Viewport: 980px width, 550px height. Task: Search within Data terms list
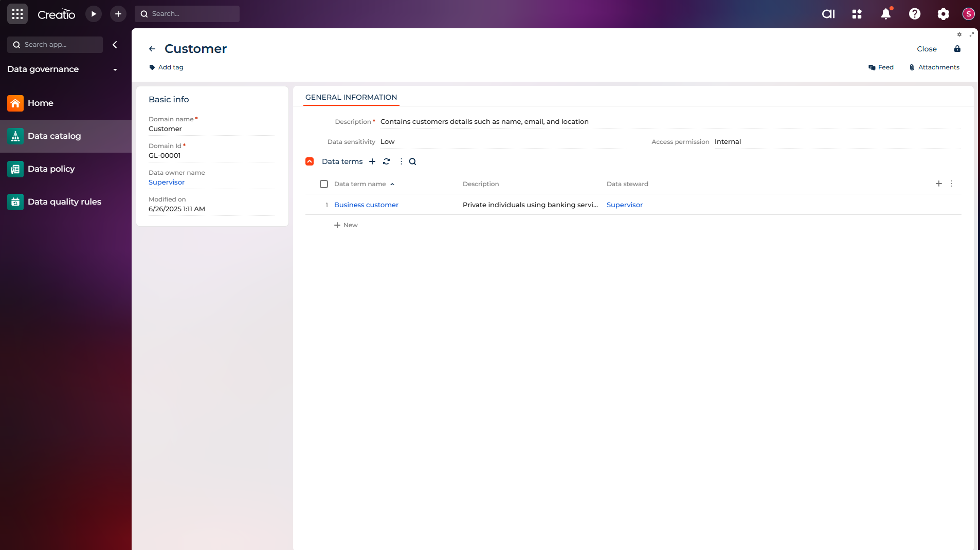pos(412,161)
